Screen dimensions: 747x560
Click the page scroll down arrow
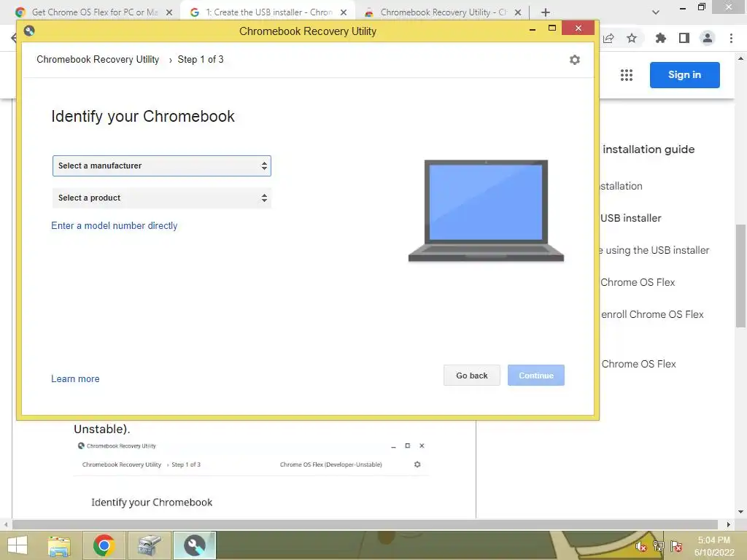(741, 512)
